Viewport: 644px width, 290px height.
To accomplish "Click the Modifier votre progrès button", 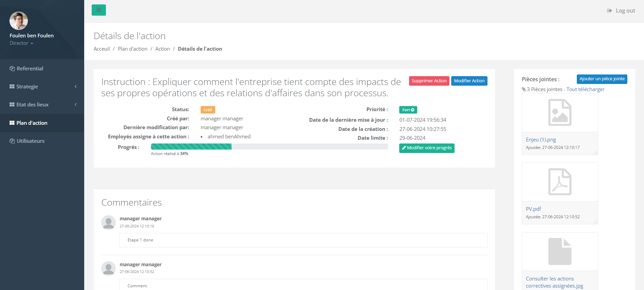I will click(x=426, y=148).
